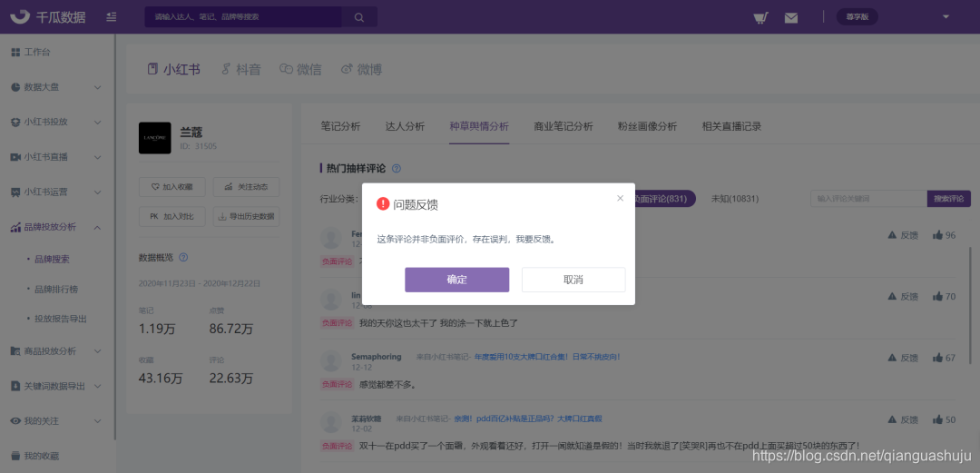Click the search magnifier button
This screenshot has width=980, height=473.
coord(359,17)
